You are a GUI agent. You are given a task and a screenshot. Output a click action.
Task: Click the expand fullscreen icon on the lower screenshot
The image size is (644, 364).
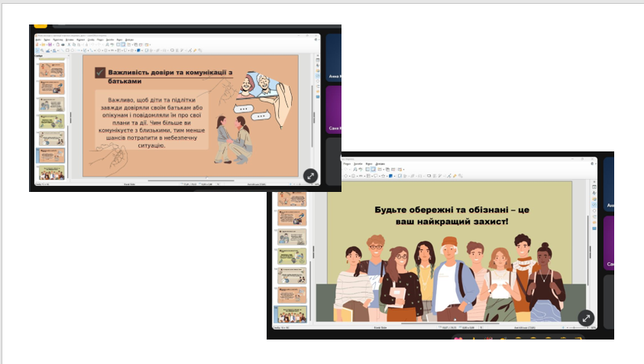(x=586, y=318)
